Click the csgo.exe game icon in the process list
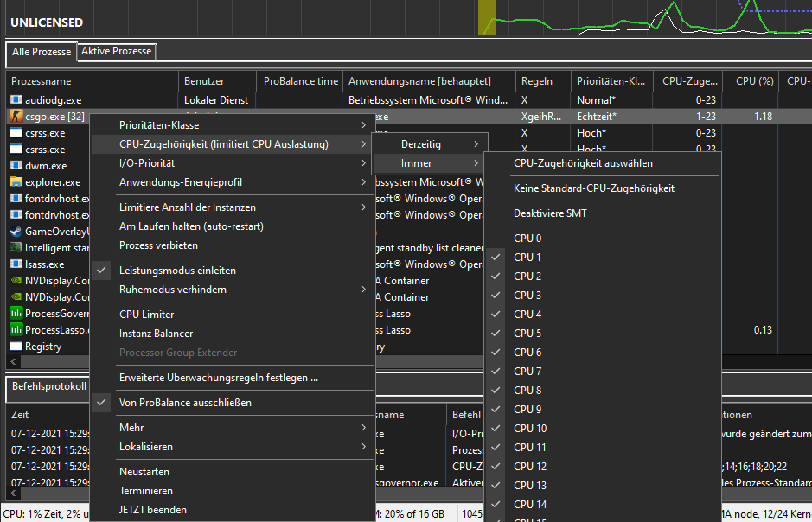 pyautogui.click(x=16, y=117)
